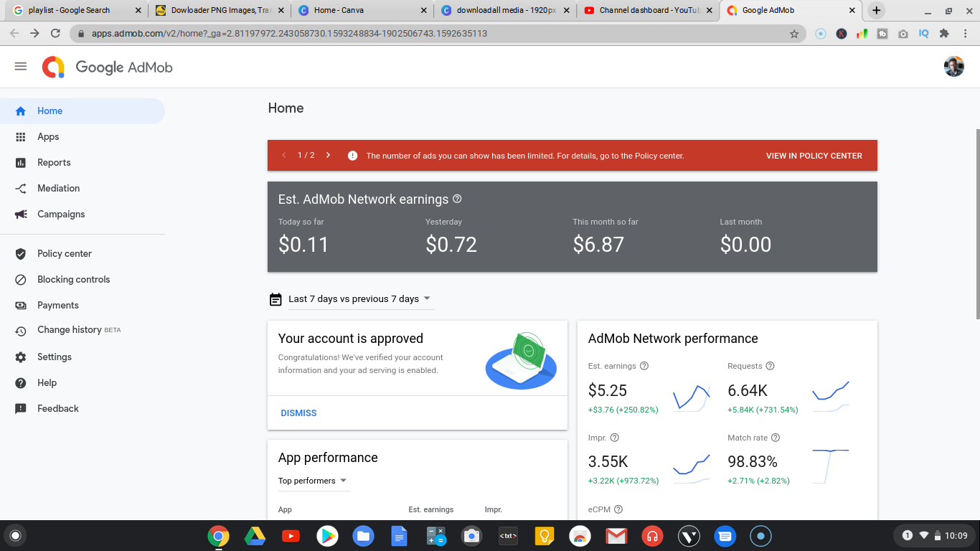Click the Change history clock icon
Screen dimensions: 980x551
(21, 331)
